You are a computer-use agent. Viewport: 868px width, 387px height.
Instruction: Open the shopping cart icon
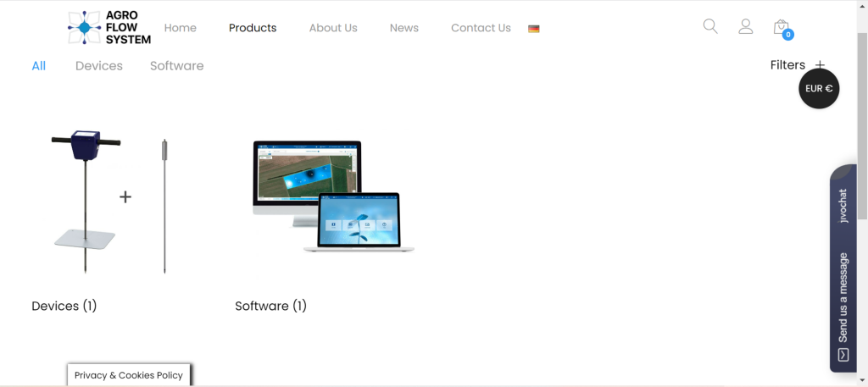tap(782, 29)
